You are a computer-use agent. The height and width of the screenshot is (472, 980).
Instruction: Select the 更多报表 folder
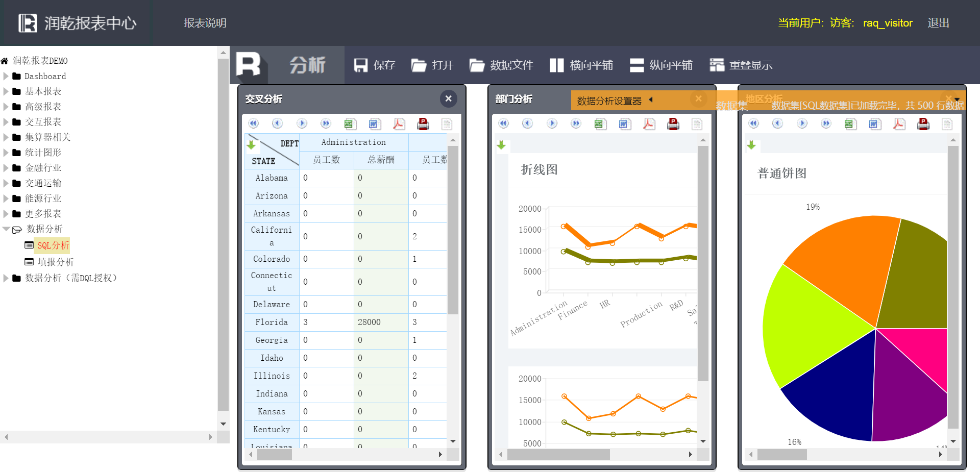pos(43,214)
